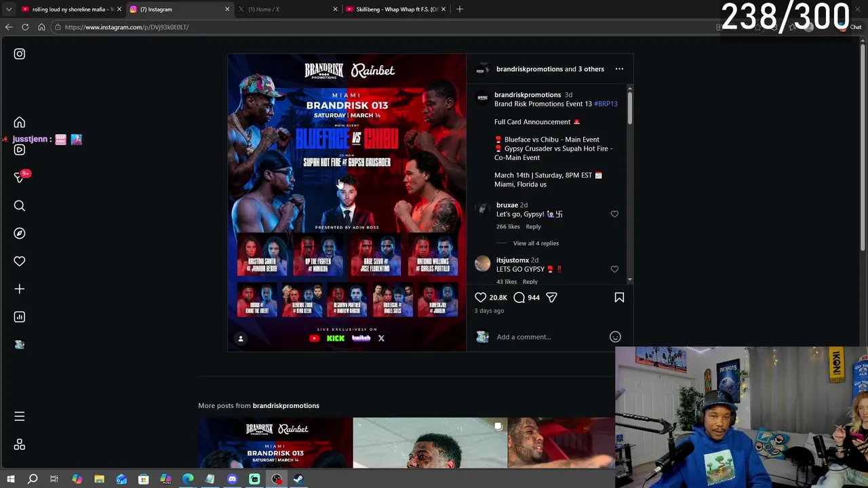Reload the Instagram page
868x488 pixels.
tap(25, 27)
